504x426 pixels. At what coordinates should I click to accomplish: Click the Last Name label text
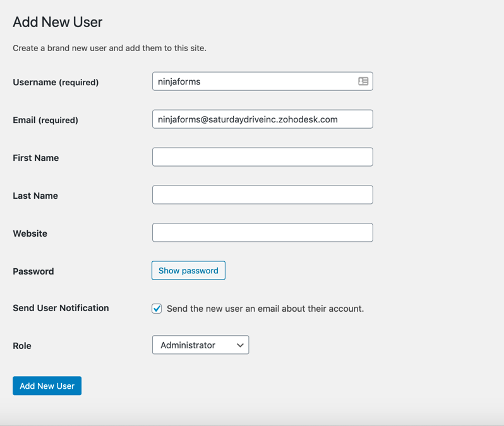[35, 196]
